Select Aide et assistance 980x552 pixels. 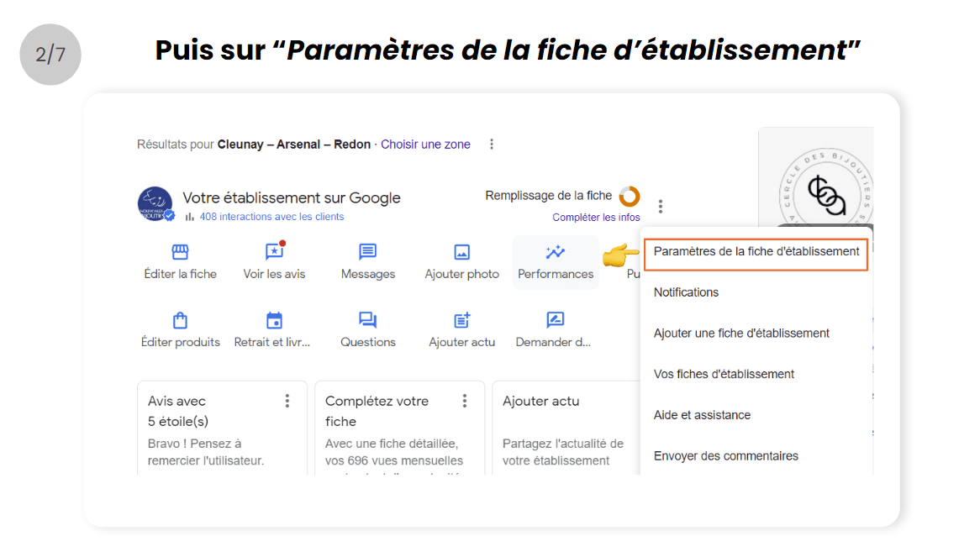702,415
